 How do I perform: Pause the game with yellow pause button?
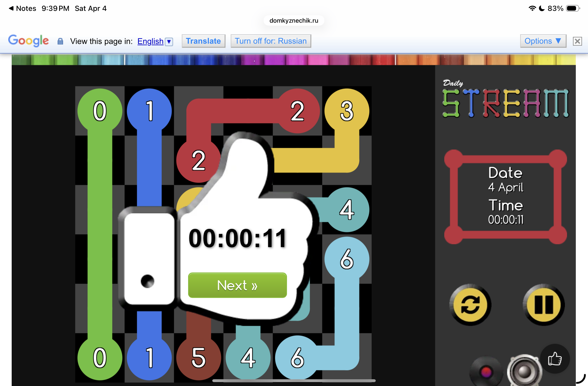coord(544,305)
